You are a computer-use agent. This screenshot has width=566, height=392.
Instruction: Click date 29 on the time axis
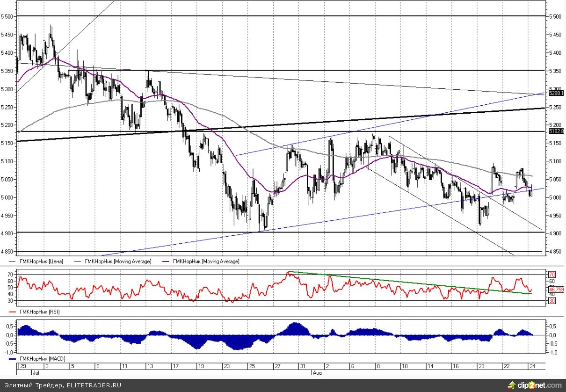[22, 366]
